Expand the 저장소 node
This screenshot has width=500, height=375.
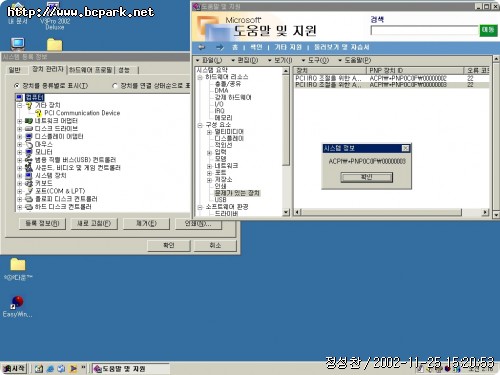point(209,180)
